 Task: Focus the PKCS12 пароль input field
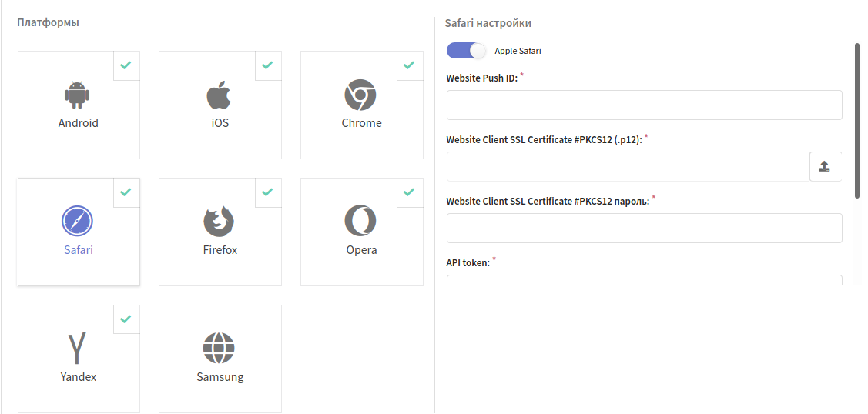(x=645, y=228)
